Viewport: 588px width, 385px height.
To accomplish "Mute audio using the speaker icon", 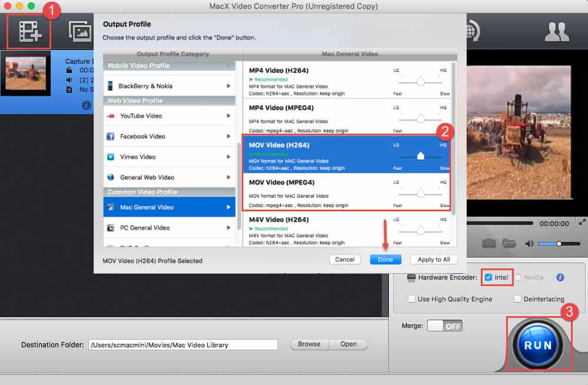I will (x=529, y=244).
